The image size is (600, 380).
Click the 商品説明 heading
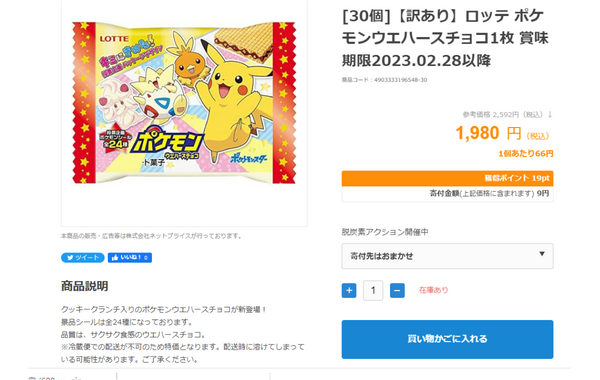(85, 286)
